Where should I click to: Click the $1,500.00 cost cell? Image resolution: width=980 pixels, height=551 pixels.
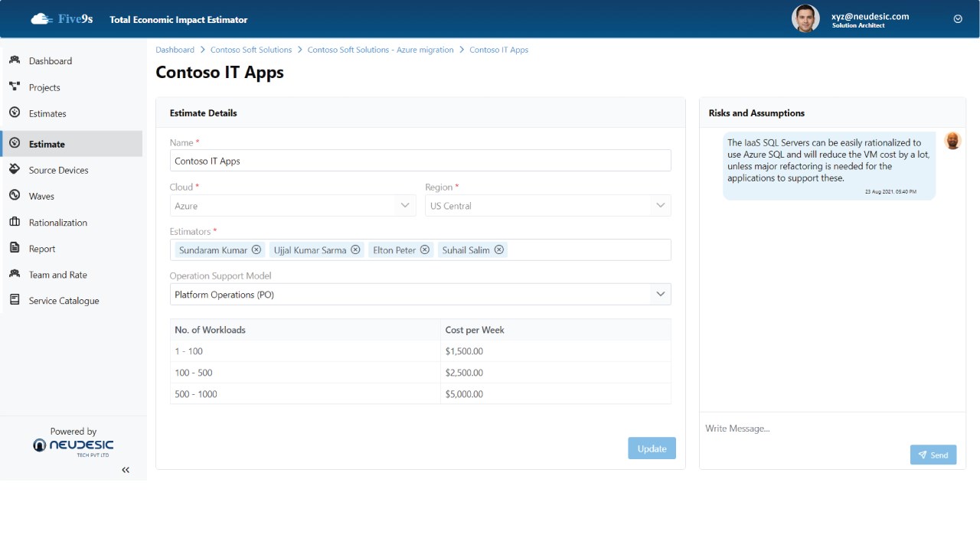click(x=556, y=351)
